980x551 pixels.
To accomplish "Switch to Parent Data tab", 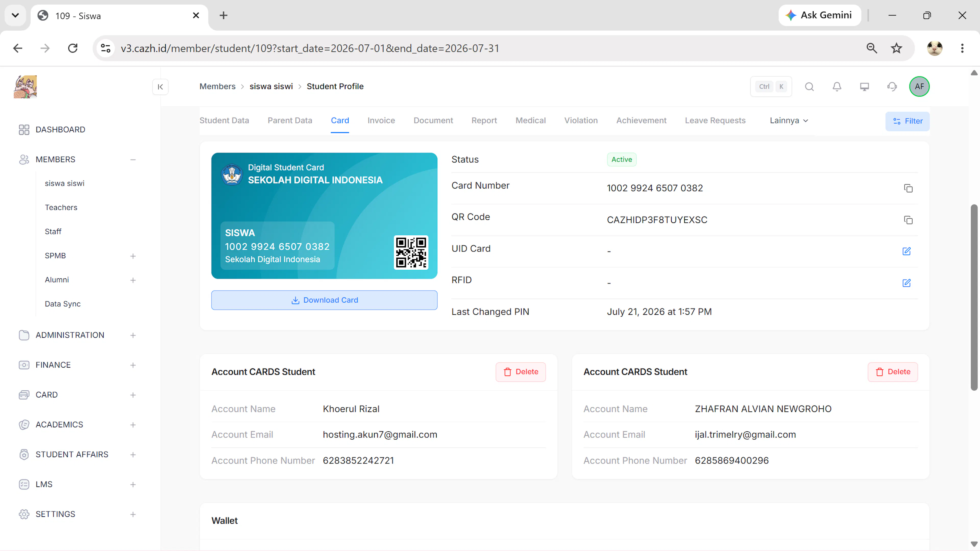I will 290,121.
